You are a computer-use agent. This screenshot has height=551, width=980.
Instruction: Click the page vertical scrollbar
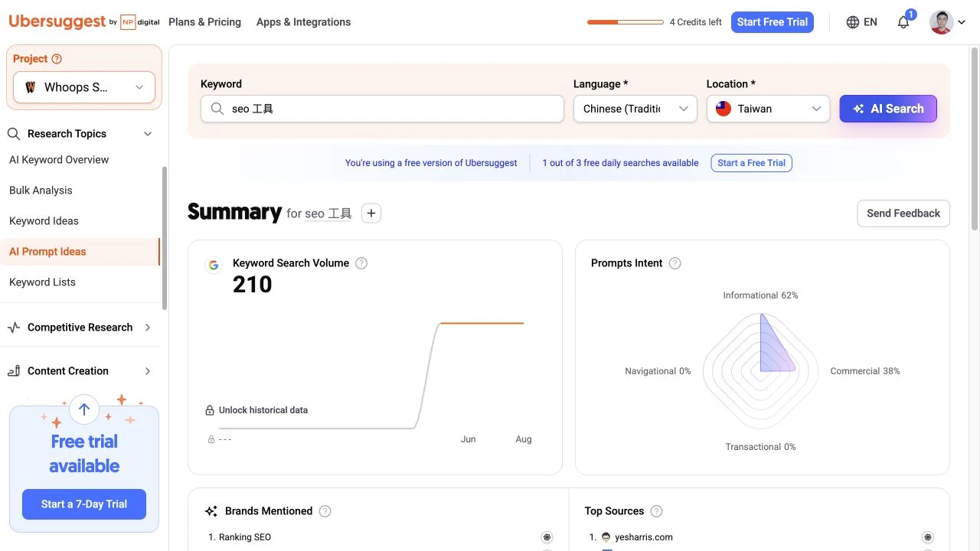pos(975,138)
